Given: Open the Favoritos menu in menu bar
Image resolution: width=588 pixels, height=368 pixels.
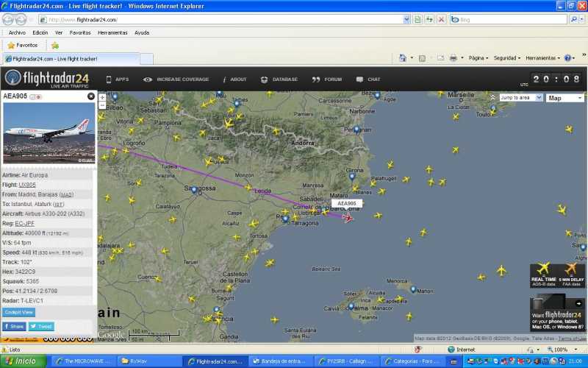Looking at the screenshot, I should coord(80,32).
